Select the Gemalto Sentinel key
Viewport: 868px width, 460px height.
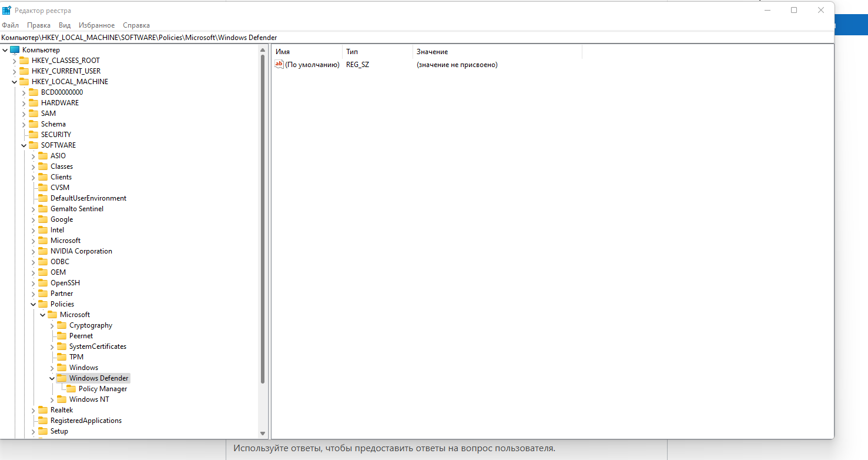[77, 209]
